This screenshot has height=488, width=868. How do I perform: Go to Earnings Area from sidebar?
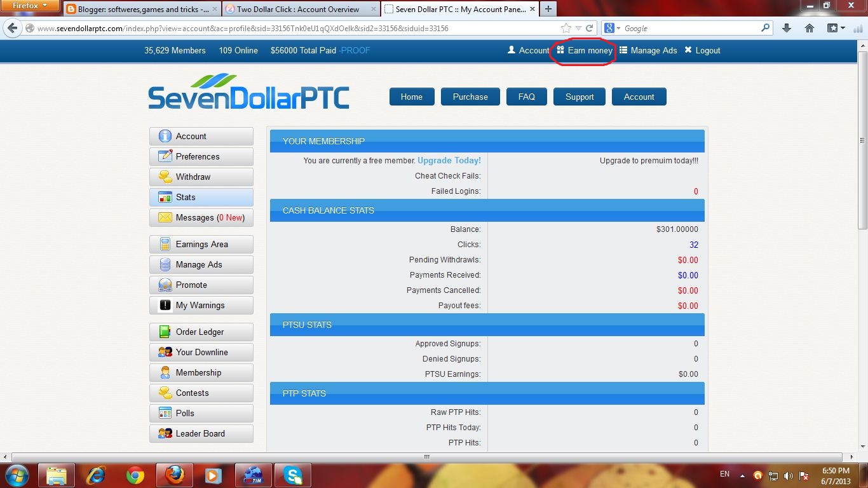[201, 244]
